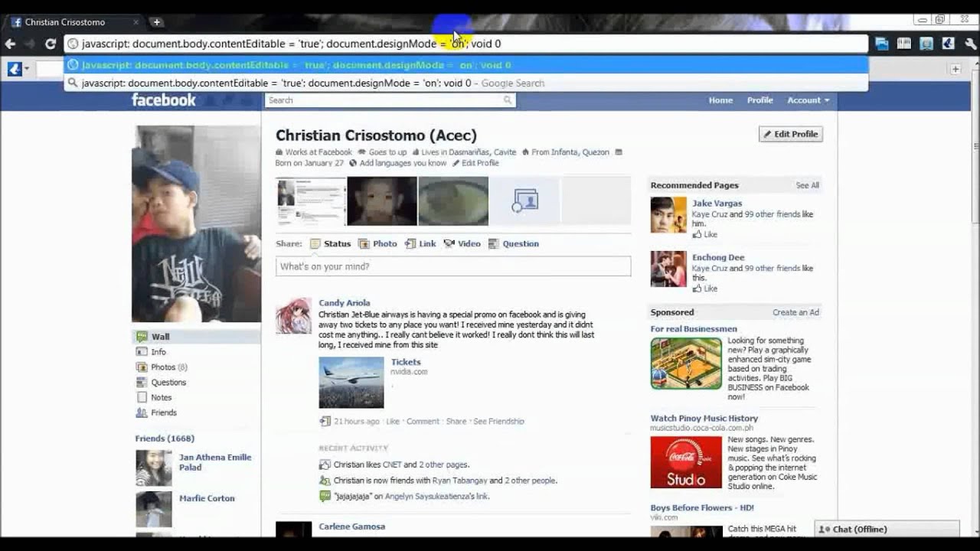Click See Friendship link

(x=498, y=422)
